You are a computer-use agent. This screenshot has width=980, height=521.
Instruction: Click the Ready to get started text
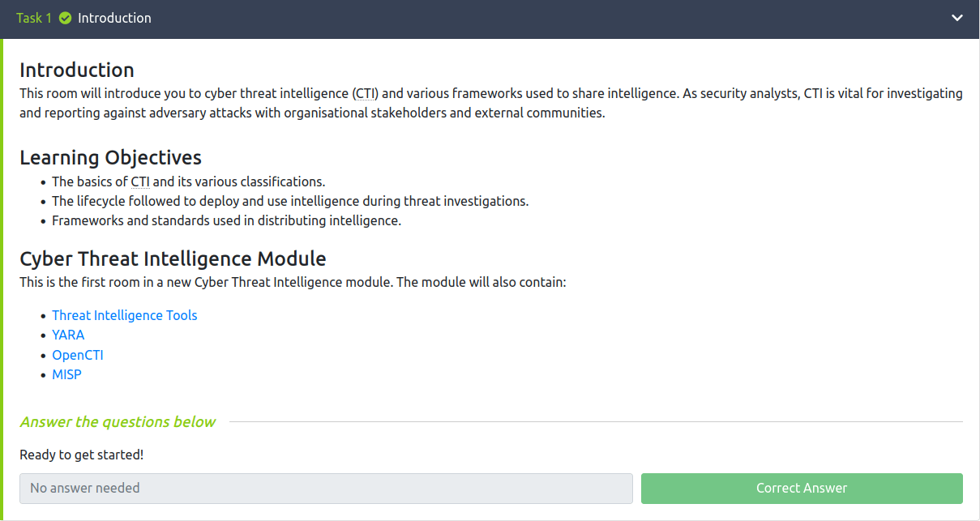coord(83,455)
